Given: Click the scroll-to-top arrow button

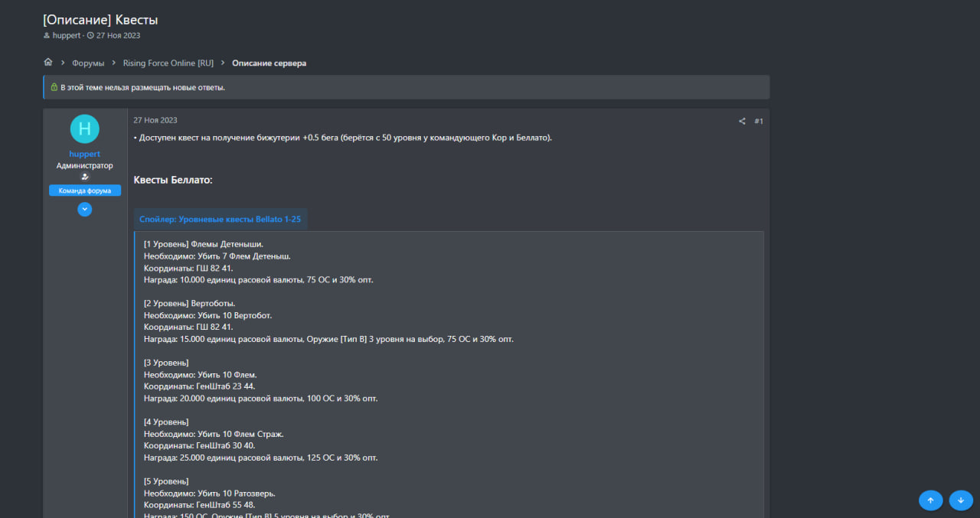Looking at the screenshot, I should (930, 500).
